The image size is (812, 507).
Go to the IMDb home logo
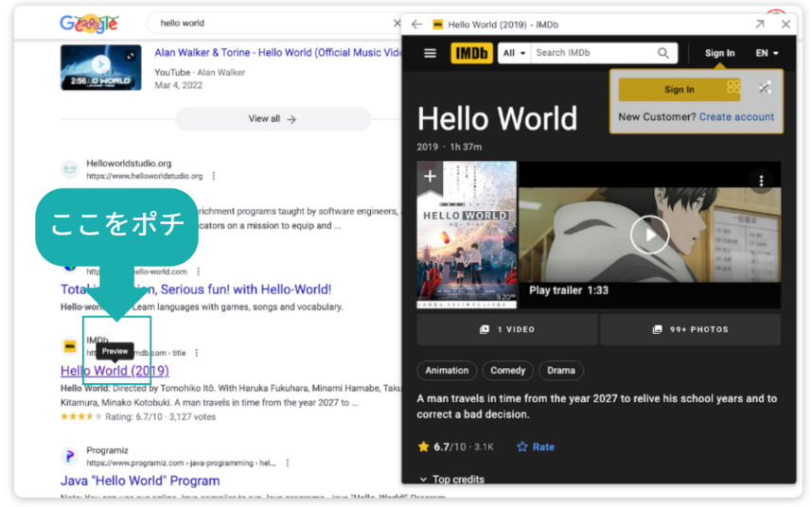pos(471,53)
